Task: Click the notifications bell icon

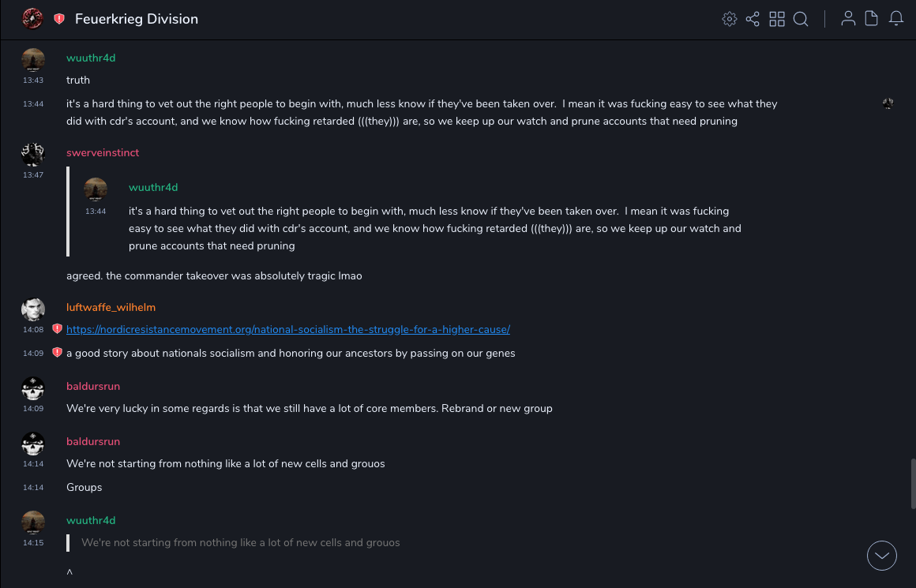Action: click(x=896, y=19)
